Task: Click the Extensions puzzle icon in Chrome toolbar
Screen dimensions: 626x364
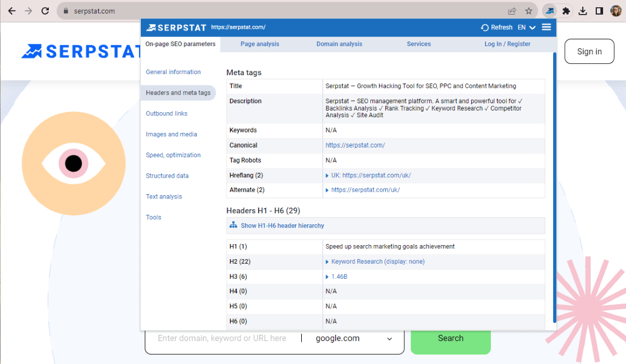Action: coord(567,11)
